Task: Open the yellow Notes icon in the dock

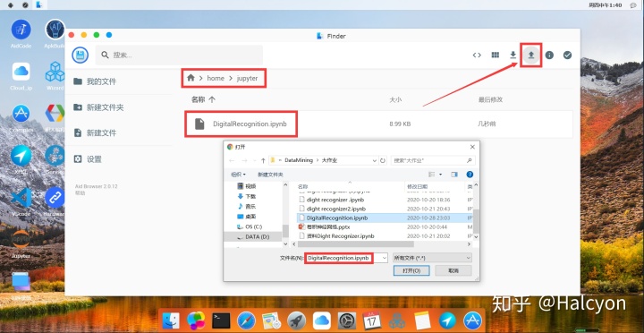Action: pyautogui.click(x=422, y=320)
